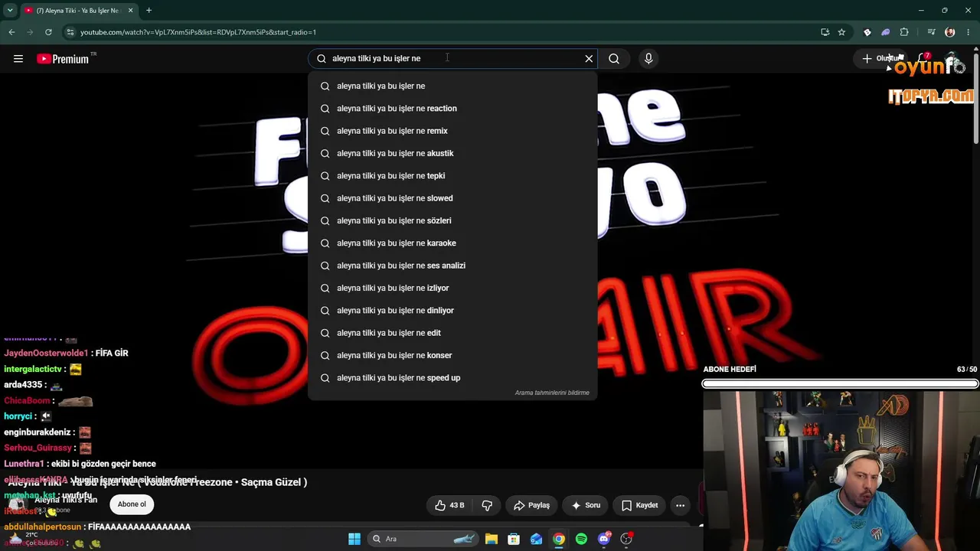This screenshot has width=980, height=551.
Task: Choose the 'reaction' search suggestion
Action: [x=452, y=109]
